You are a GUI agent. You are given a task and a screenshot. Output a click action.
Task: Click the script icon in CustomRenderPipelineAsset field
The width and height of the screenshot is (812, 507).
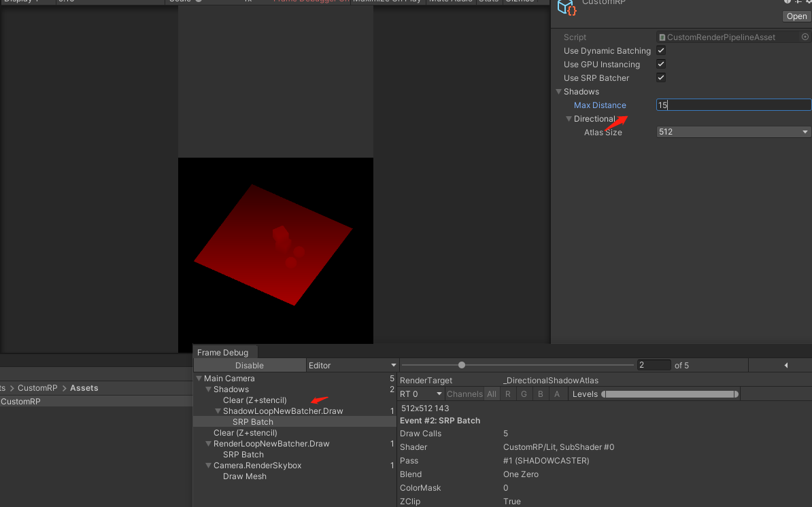pyautogui.click(x=662, y=37)
